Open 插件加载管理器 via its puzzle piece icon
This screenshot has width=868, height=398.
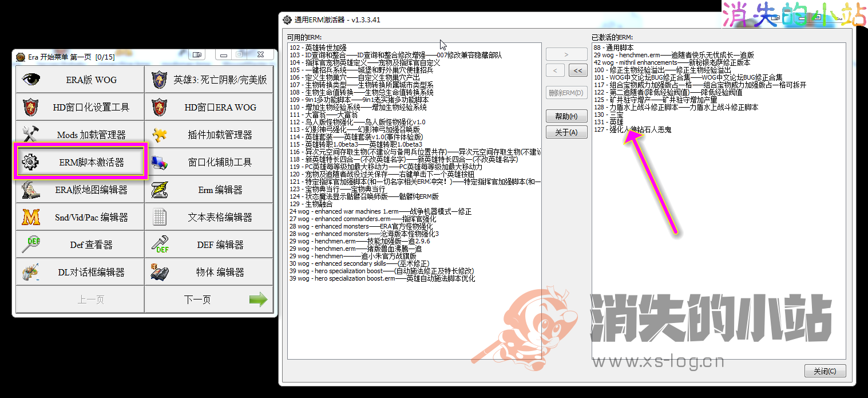click(160, 135)
